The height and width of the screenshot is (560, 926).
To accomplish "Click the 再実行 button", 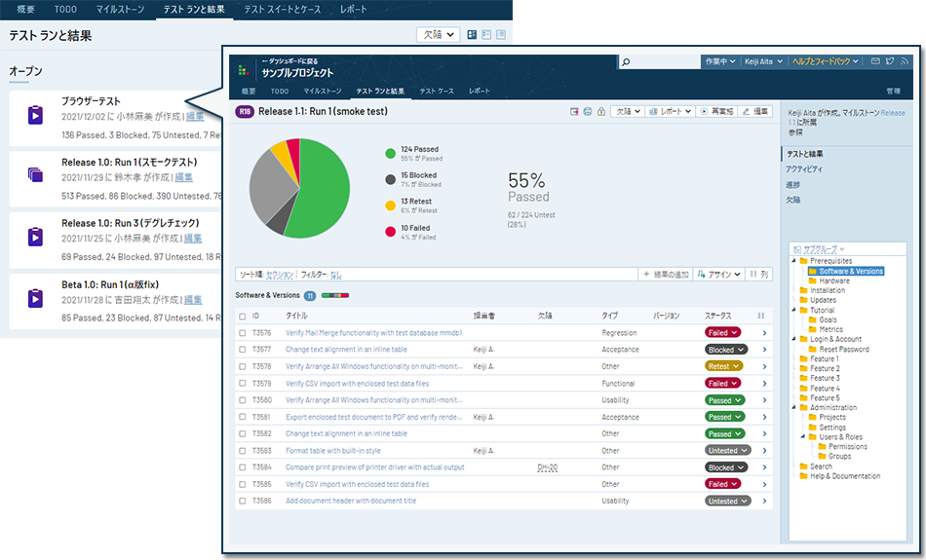I will coord(717,112).
